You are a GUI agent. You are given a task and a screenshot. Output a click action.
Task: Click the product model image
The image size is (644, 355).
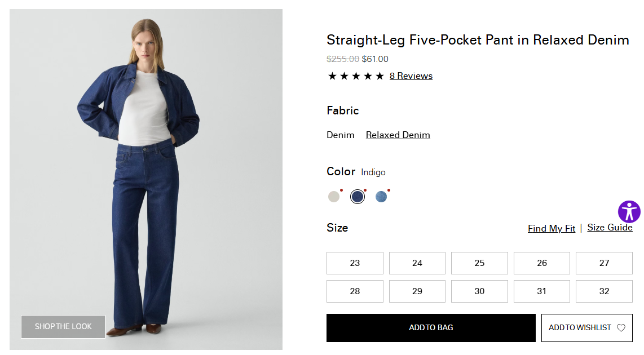pyautogui.click(x=146, y=169)
